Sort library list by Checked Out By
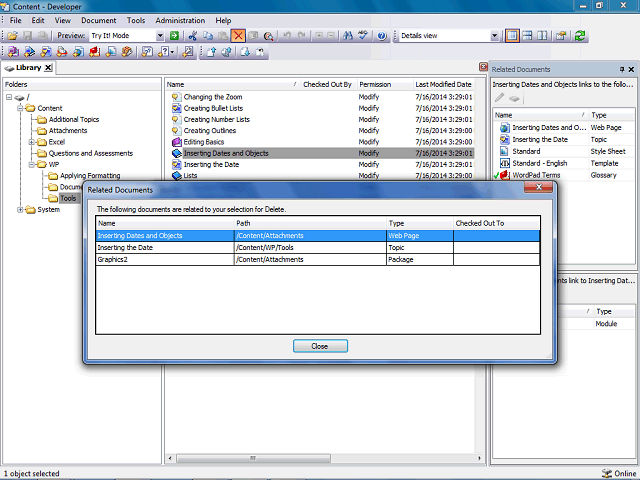 point(329,84)
